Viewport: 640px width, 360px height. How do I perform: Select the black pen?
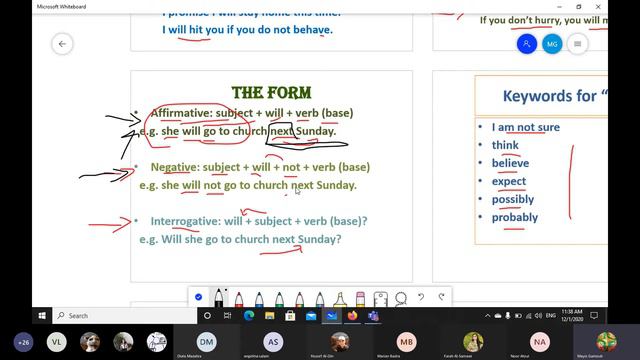point(218,298)
